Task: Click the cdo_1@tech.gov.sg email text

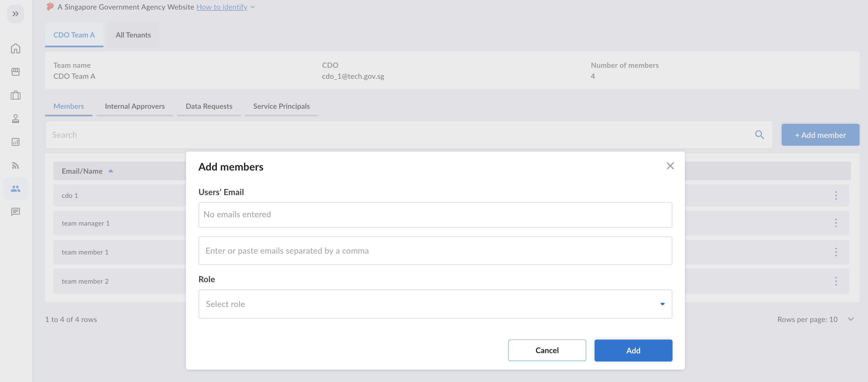Action: tap(353, 76)
